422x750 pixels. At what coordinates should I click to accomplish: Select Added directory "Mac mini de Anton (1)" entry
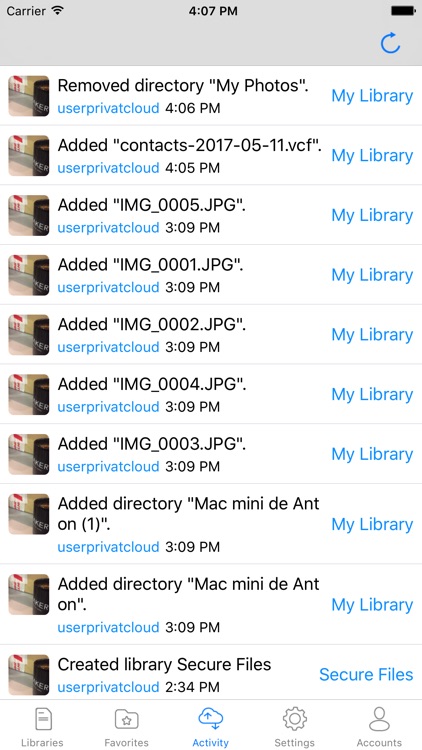click(211, 524)
